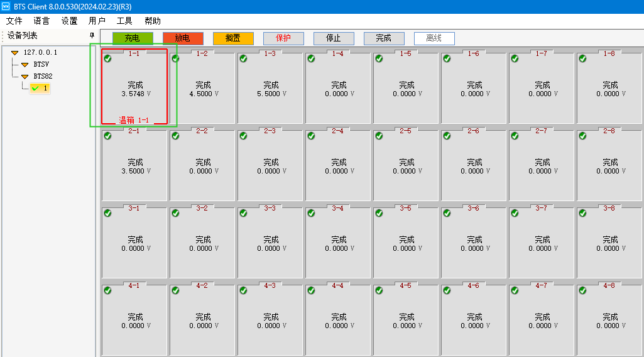Click the green check icon on channel 4-8
644x357 pixels.
pos(582,290)
